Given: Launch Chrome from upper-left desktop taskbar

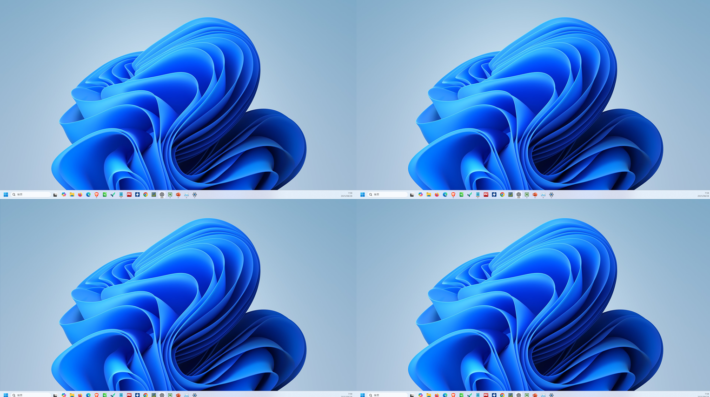Looking at the screenshot, I should (145, 195).
